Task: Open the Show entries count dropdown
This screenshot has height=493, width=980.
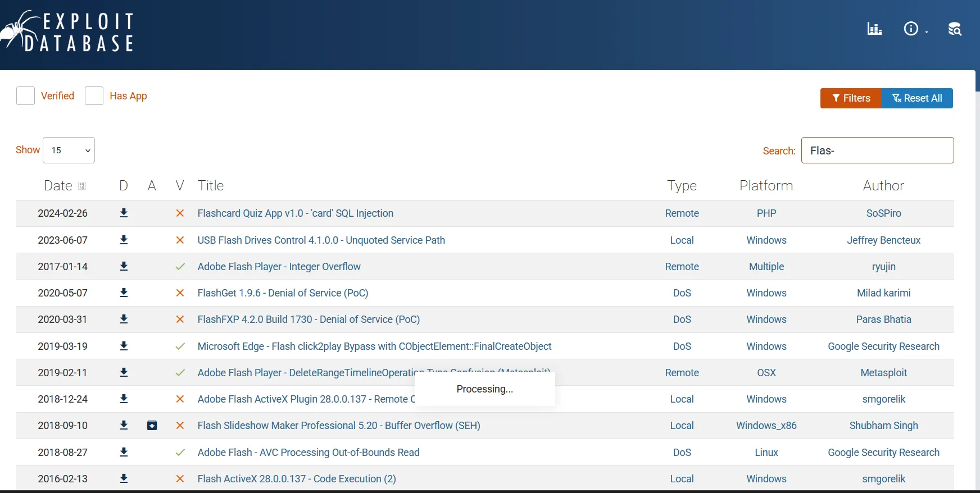Action: pos(69,150)
